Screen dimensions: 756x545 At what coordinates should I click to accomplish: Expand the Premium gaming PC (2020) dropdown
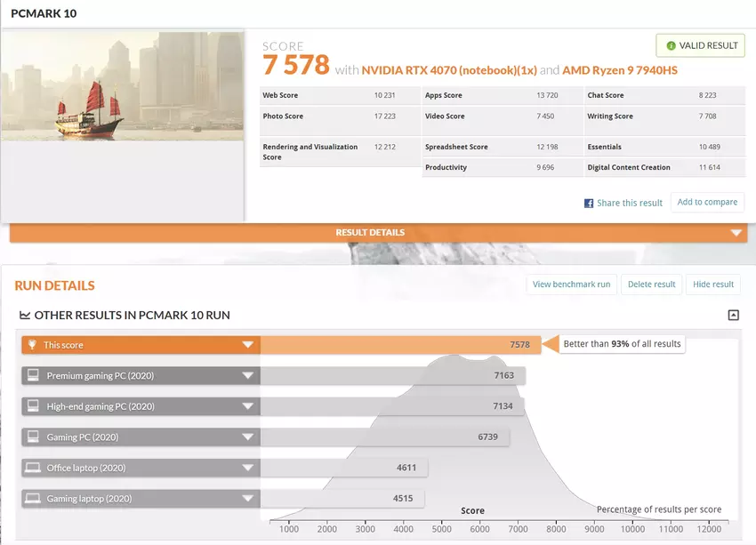[x=247, y=376]
